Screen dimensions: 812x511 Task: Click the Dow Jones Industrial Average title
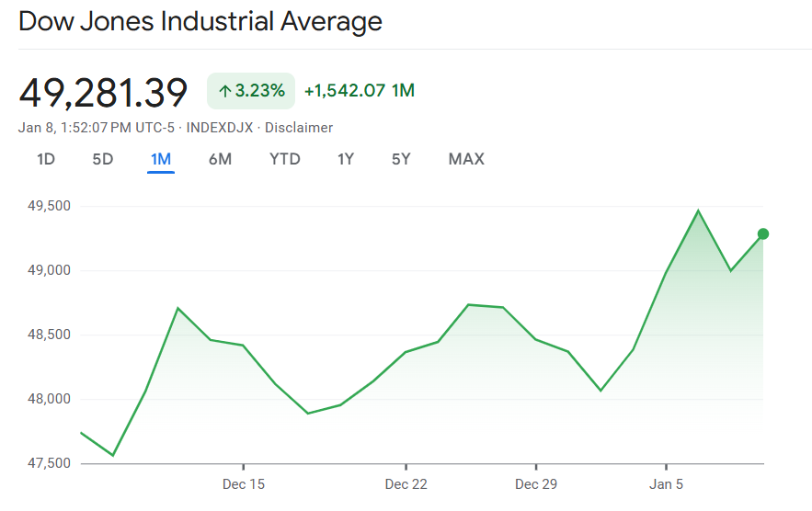click(x=200, y=21)
